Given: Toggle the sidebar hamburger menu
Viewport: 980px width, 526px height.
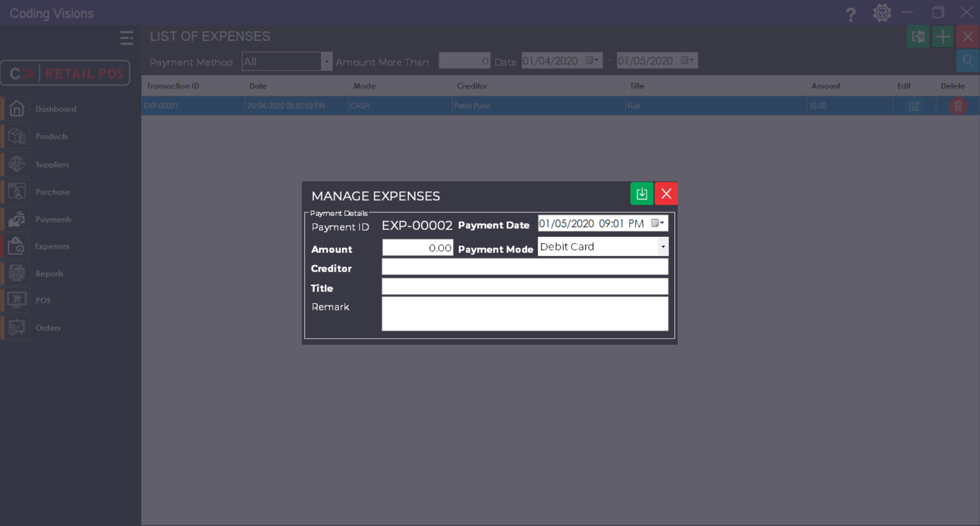Looking at the screenshot, I should click(127, 38).
